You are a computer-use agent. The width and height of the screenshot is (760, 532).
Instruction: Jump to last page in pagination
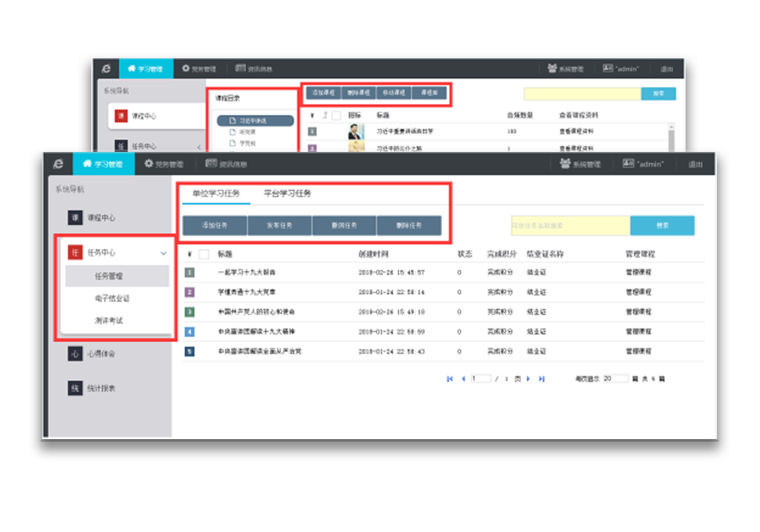point(541,379)
